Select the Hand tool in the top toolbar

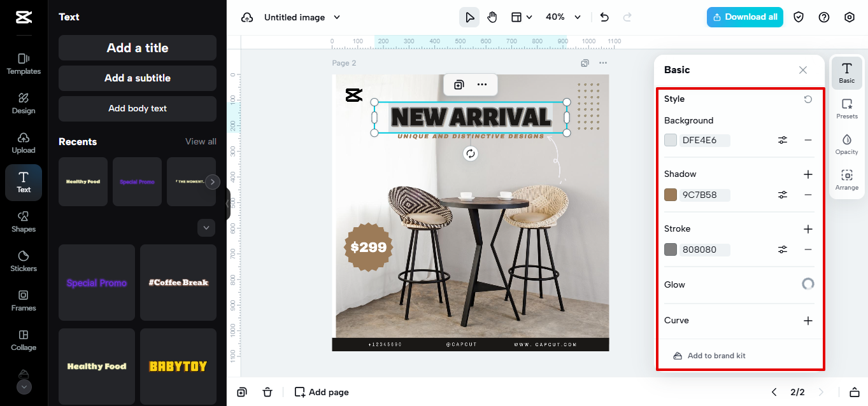492,17
